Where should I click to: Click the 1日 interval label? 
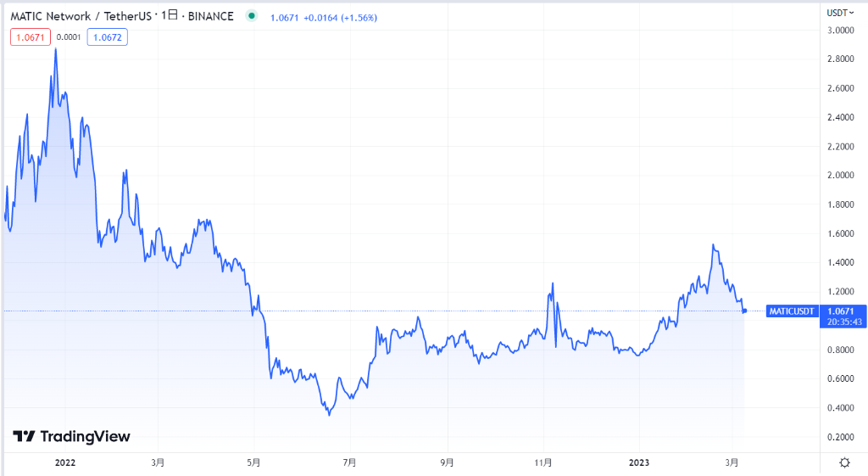pyautogui.click(x=170, y=15)
